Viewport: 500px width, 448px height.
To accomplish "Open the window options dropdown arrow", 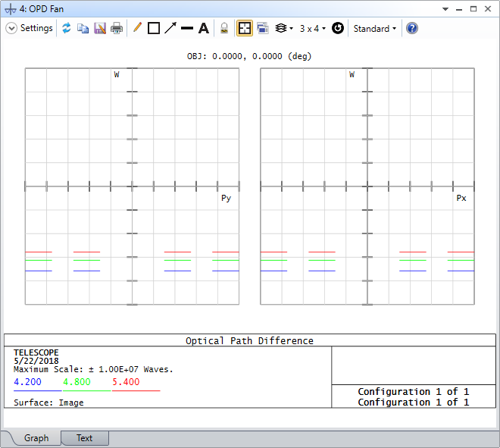I will [x=445, y=9].
